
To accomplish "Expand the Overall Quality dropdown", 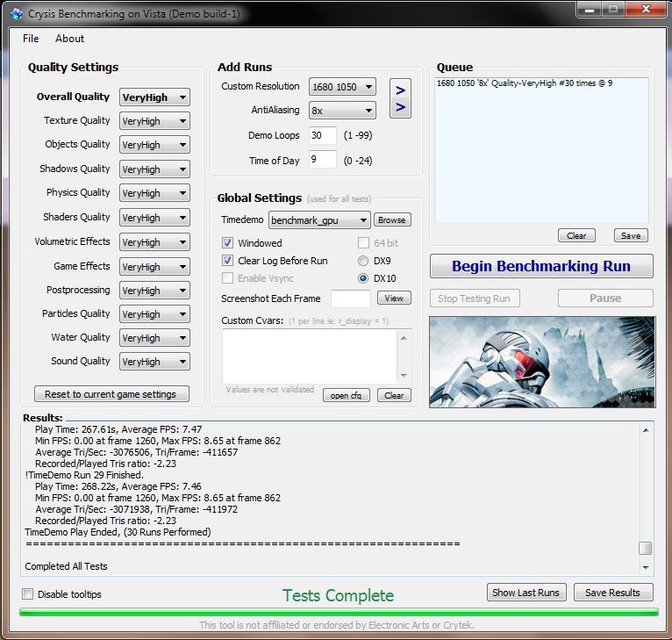I will pos(154,97).
